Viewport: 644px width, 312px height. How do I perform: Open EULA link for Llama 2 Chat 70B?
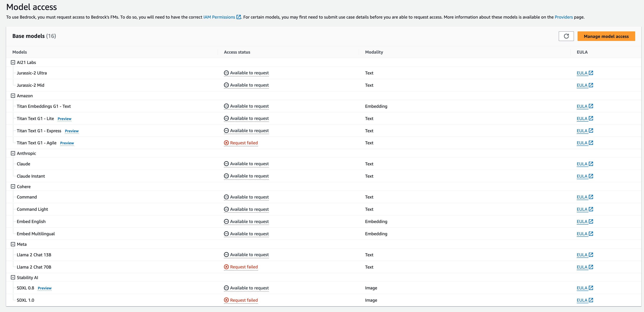point(585,267)
